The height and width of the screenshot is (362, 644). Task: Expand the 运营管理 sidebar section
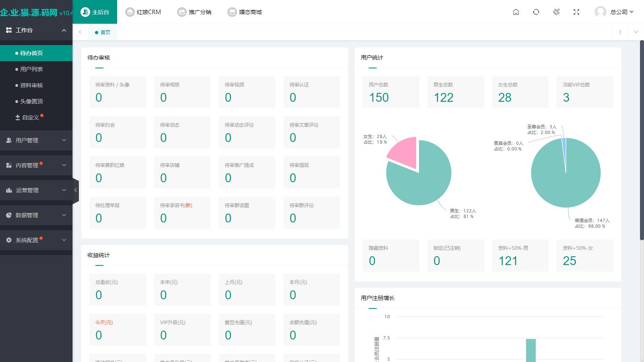[x=36, y=190]
